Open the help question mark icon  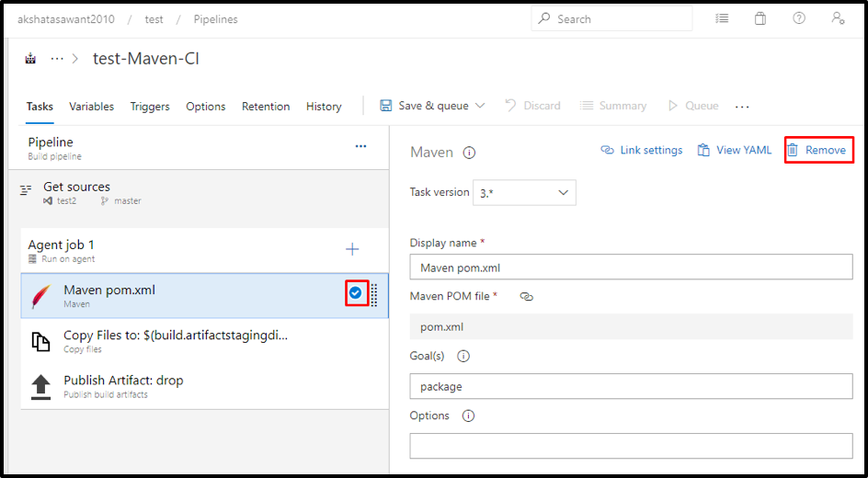799,18
